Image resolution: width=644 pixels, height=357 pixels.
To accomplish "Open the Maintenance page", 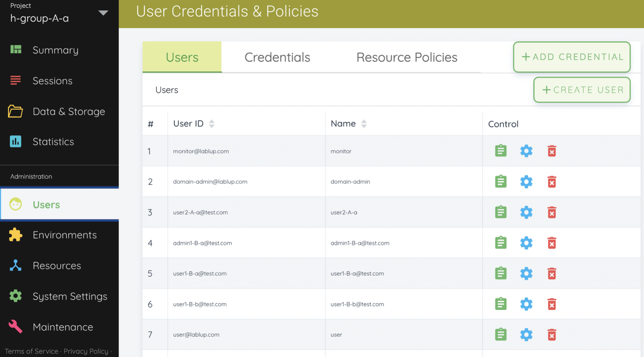I will [x=59, y=327].
